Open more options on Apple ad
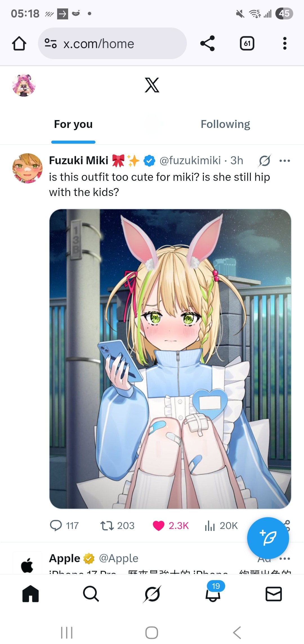Screen dimensions: 304x644 [285, 559]
